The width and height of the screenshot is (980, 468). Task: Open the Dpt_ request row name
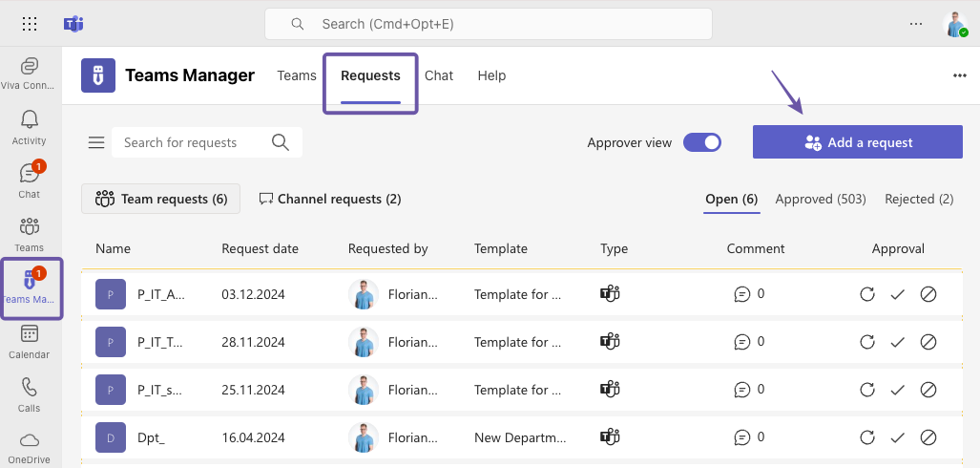pos(152,437)
